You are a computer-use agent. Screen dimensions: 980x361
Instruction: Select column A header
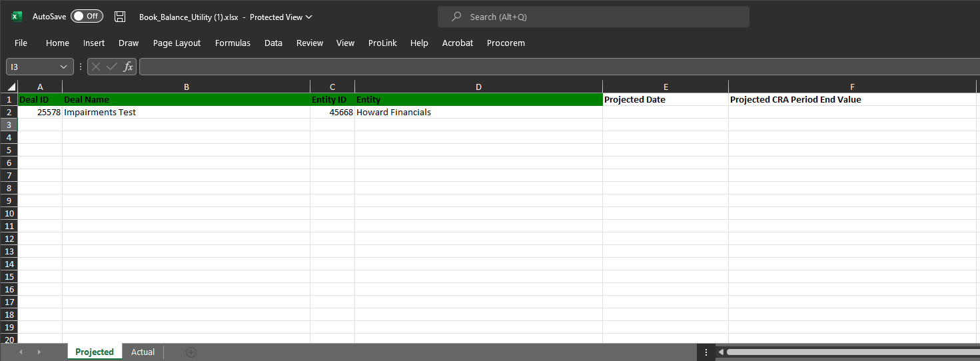[x=40, y=87]
